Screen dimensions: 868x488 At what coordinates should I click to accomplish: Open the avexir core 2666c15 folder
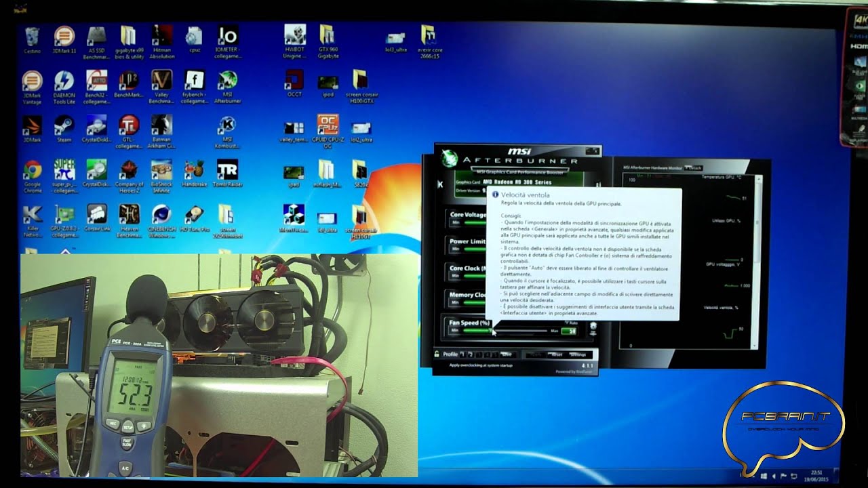pyautogui.click(x=428, y=42)
